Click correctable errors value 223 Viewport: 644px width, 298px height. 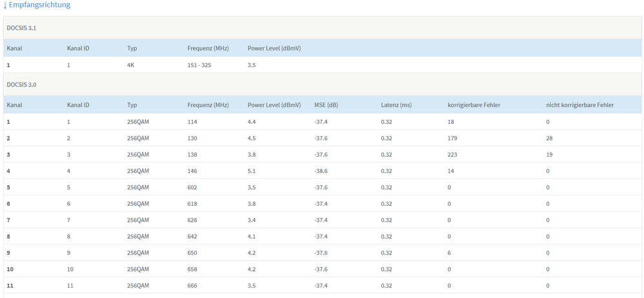[x=452, y=155]
